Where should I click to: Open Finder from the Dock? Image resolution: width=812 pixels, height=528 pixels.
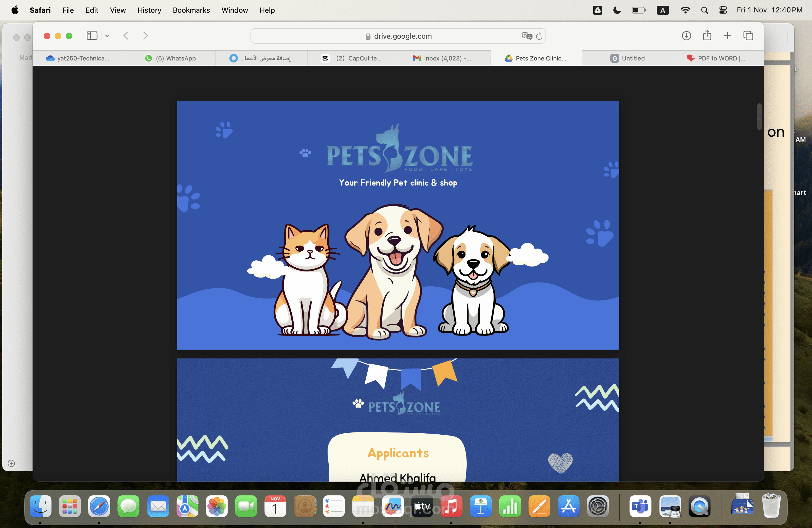point(41,506)
